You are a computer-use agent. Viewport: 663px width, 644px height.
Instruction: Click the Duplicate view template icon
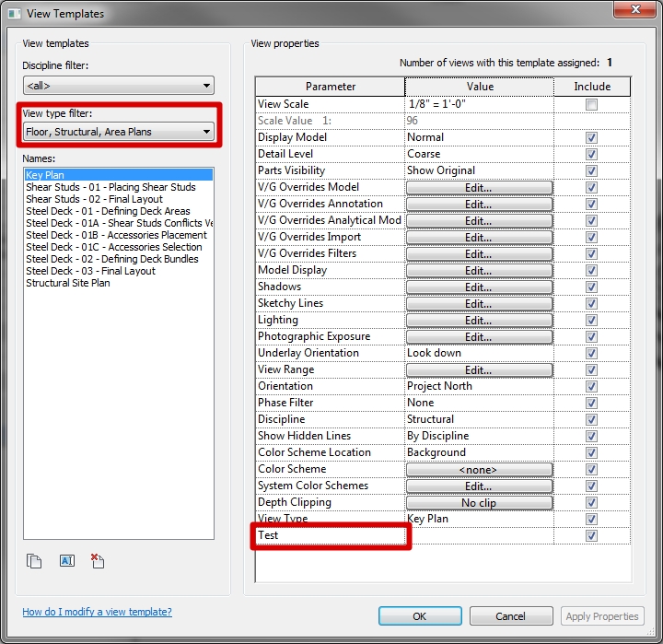[34, 561]
